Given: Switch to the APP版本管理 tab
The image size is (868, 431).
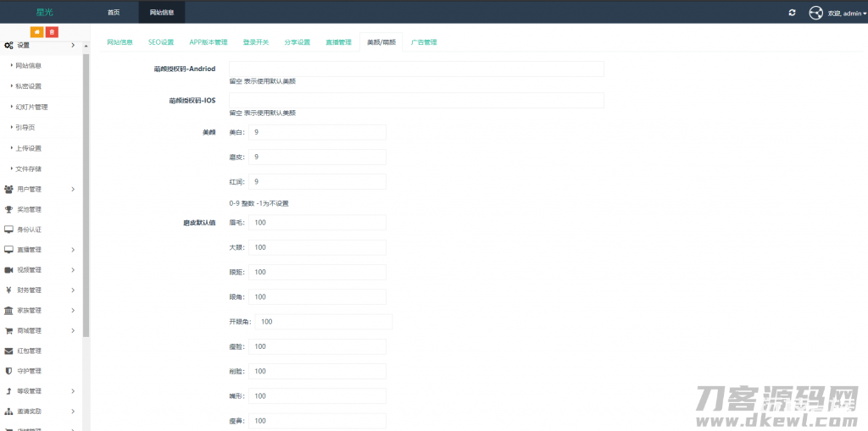Looking at the screenshot, I should (209, 42).
